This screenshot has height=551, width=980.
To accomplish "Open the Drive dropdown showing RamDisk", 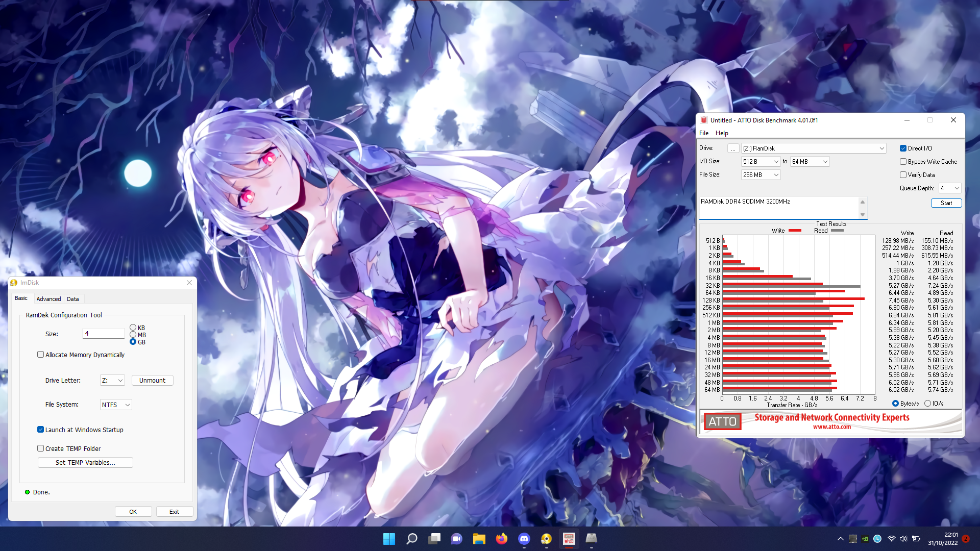I will [814, 148].
